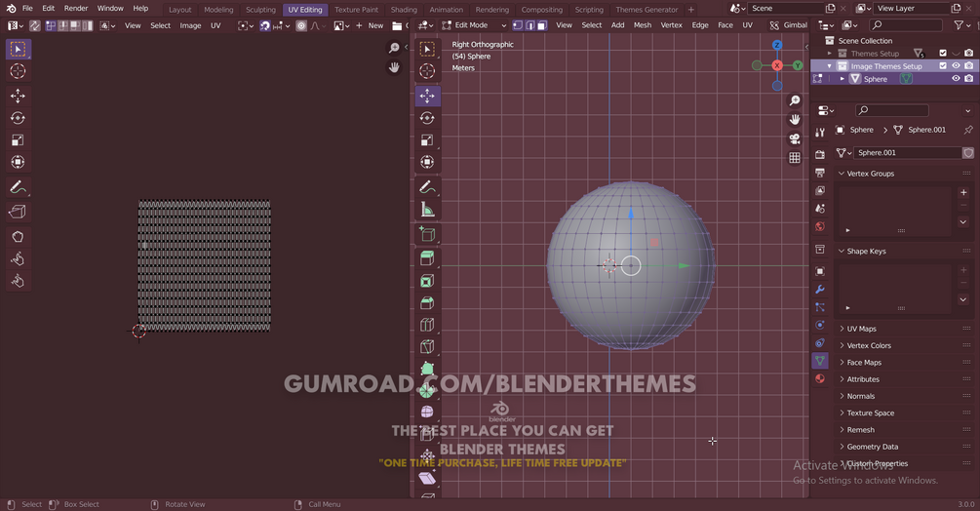Open the Render menu

point(76,8)
